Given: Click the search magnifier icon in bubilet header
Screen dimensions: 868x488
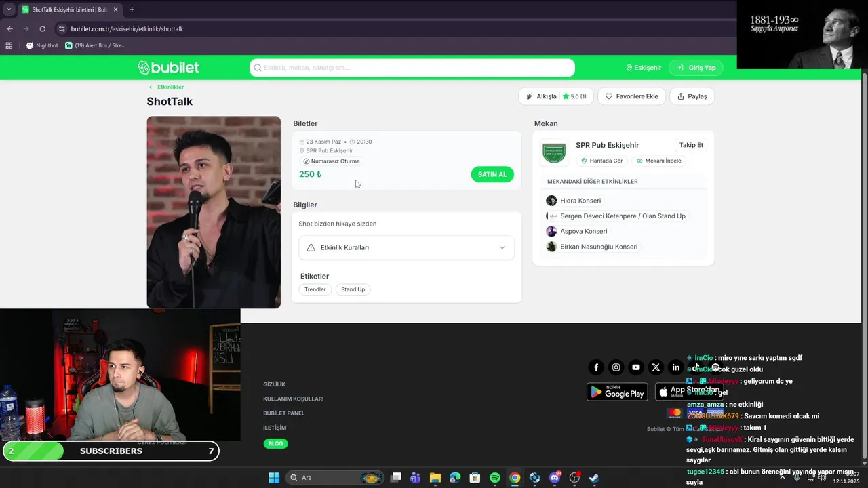Looking at the screenshot, I should pyautogui.click(x=258, y=68).
